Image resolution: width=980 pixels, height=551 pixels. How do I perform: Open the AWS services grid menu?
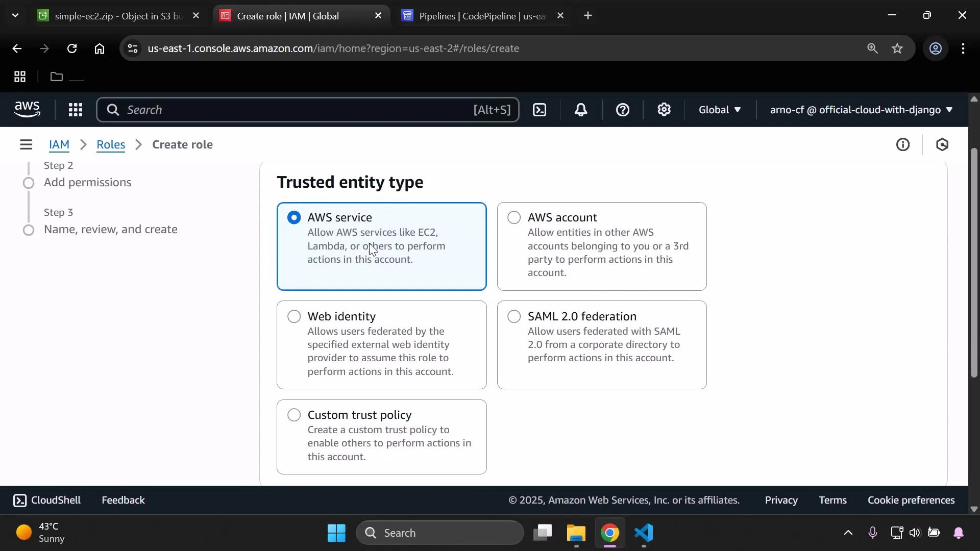pyautogui.click(x=75, y=110)
